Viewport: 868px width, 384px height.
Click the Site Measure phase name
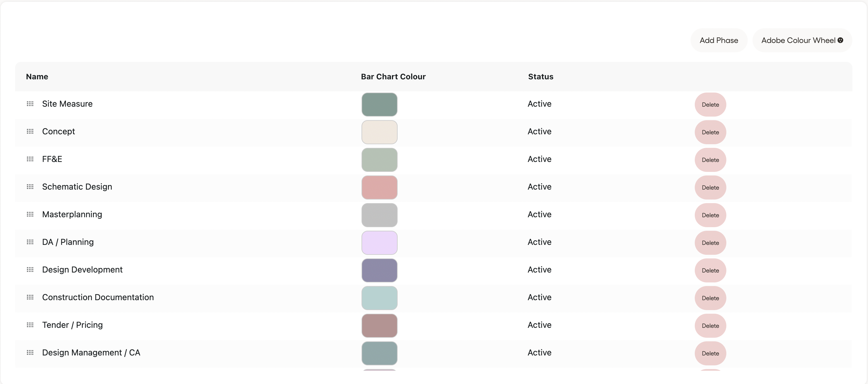pyautogui.click(x=67, y=104)
